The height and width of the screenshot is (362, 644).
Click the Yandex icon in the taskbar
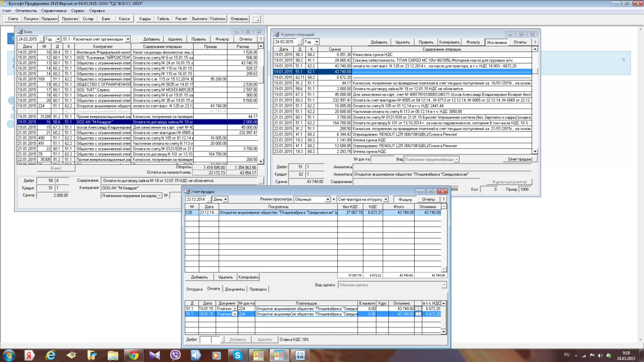click(29, 355)
